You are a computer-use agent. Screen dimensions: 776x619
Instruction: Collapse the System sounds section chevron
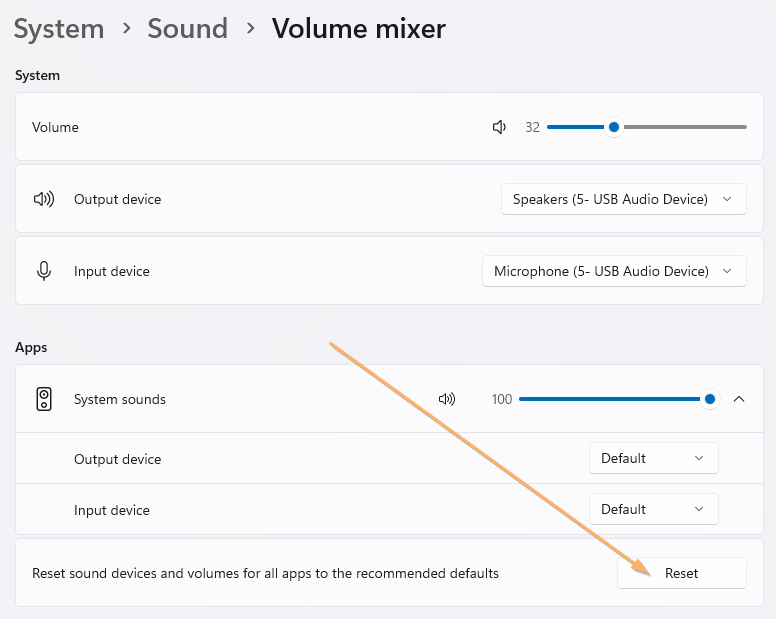coord(739,399)
